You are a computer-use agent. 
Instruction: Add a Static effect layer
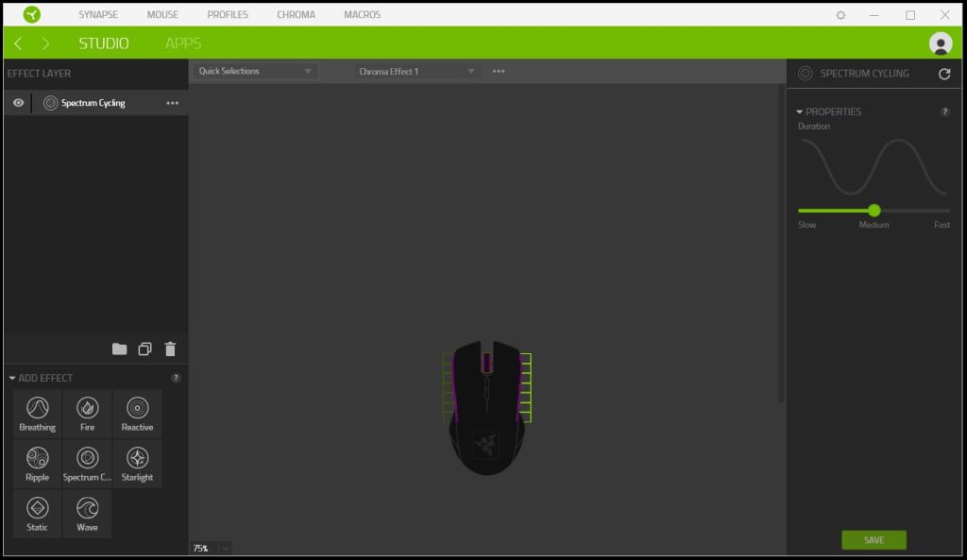tap(38, 513)
